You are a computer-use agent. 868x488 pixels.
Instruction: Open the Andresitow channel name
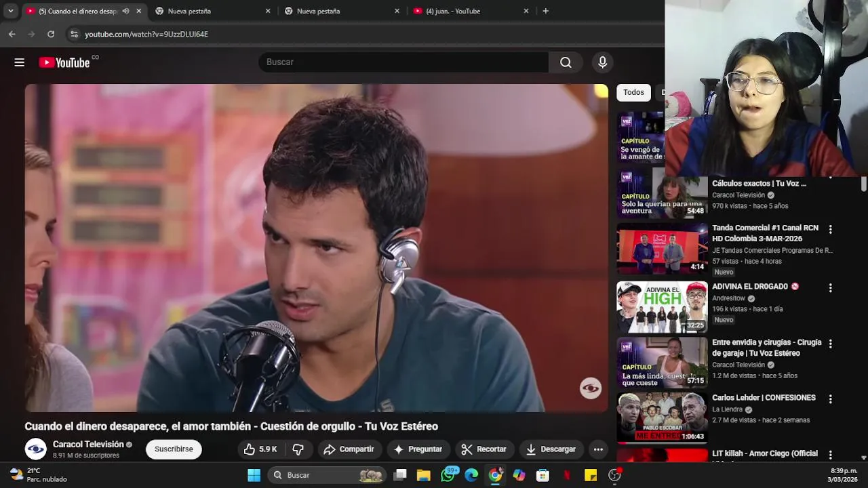pos(728,298)
